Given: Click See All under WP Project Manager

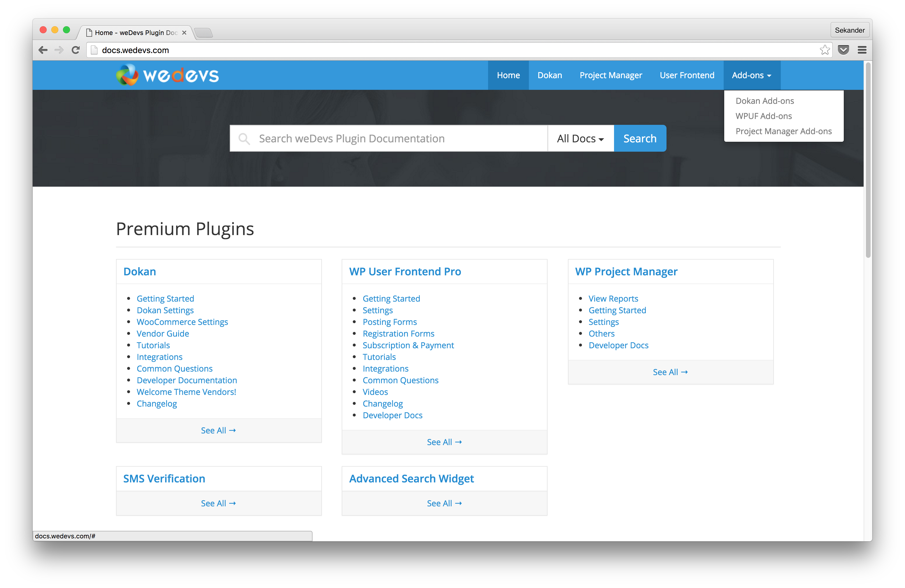Looking at the screenshot, I should pos(670,372).
